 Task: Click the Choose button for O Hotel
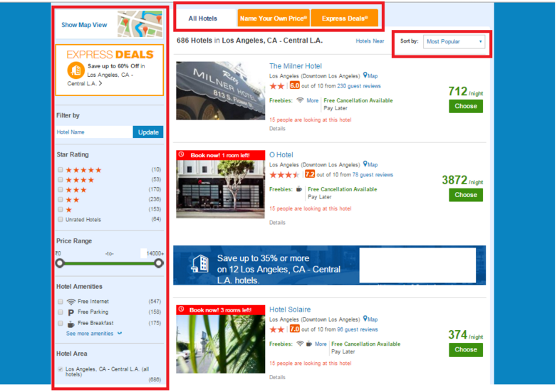(466, 195)
